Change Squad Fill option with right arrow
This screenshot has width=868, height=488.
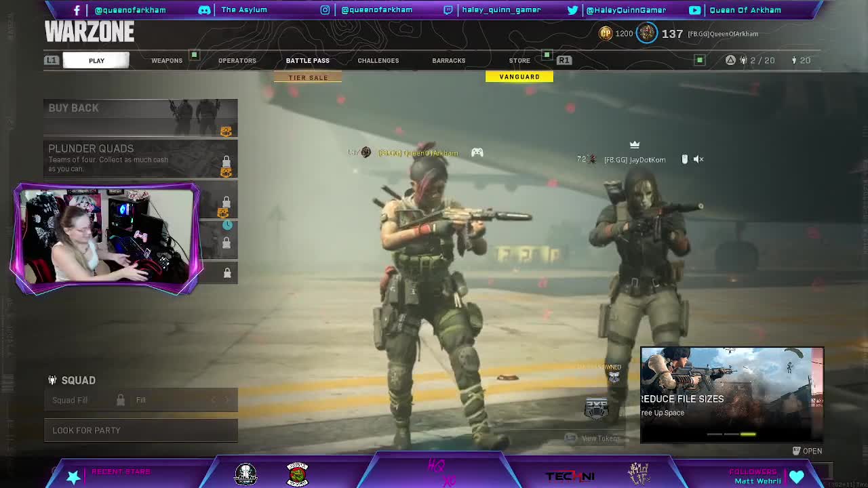(x=226, y=400)
